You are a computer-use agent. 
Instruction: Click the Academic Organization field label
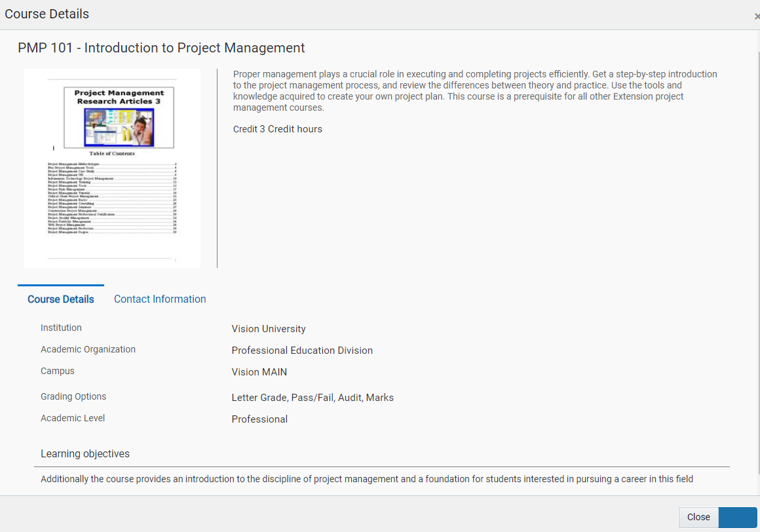88,350
